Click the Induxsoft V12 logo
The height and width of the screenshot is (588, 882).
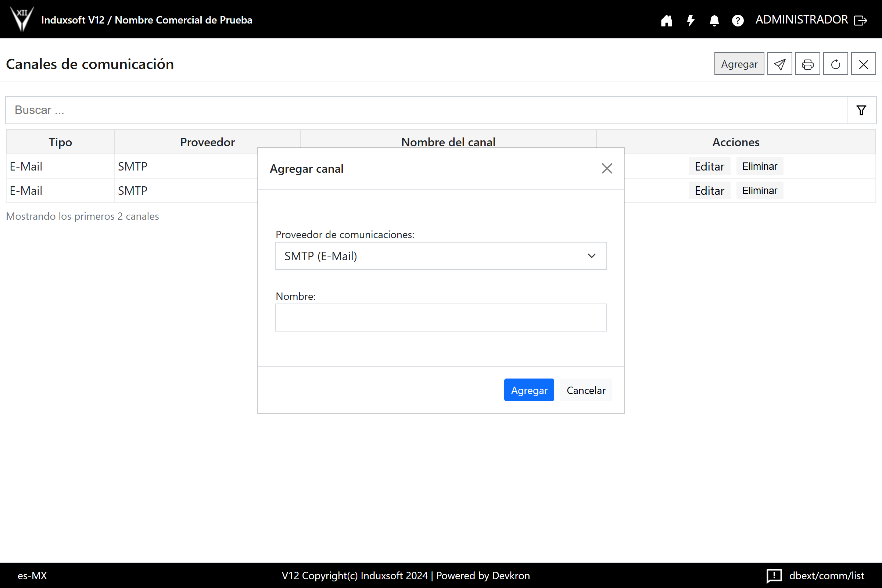(x=22, y=19)
